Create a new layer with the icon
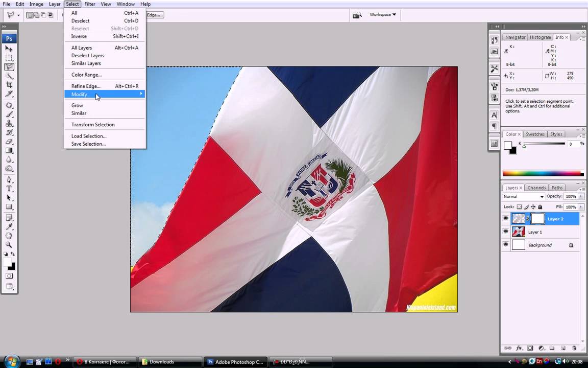588x368 pixels. pos(563,348)
